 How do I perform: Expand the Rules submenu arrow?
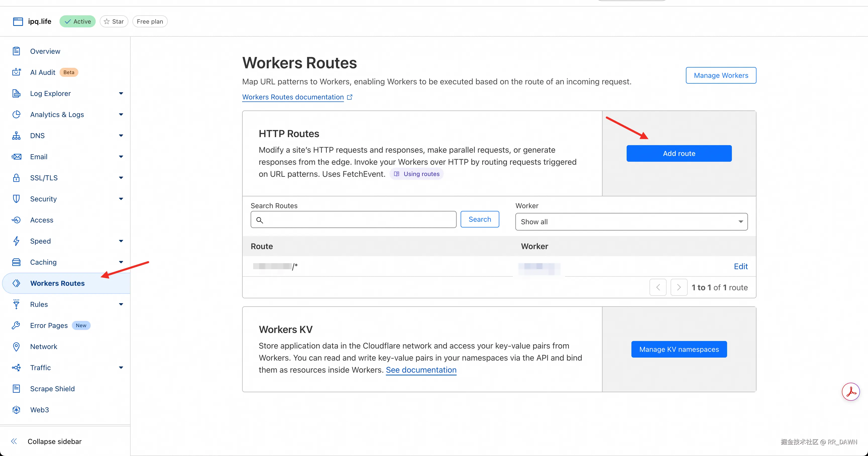[121, 304]
